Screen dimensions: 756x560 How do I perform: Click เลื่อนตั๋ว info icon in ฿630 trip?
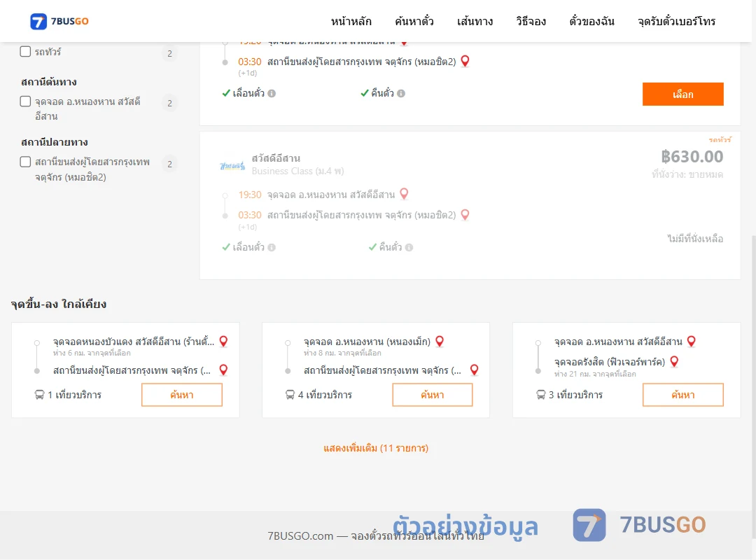[272, 247]
